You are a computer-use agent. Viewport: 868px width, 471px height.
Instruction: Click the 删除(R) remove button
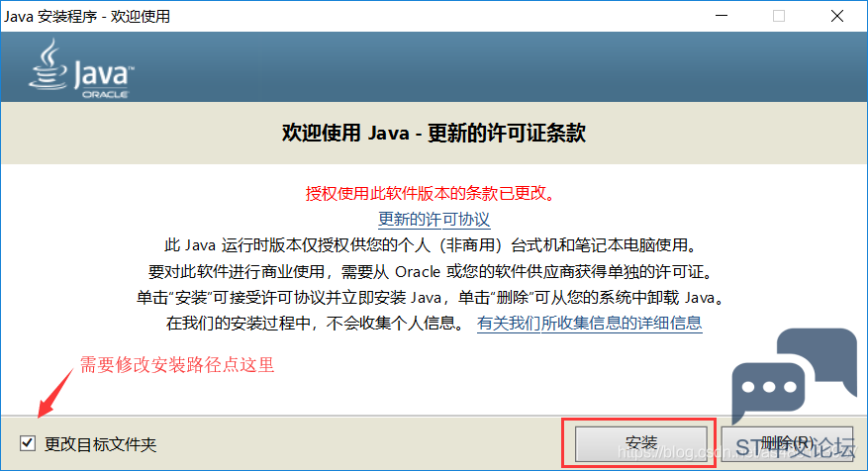787,442
